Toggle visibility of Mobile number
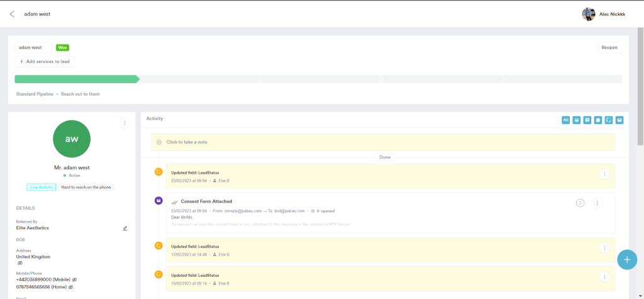The image size is (644, 299). tap(74, 279)
